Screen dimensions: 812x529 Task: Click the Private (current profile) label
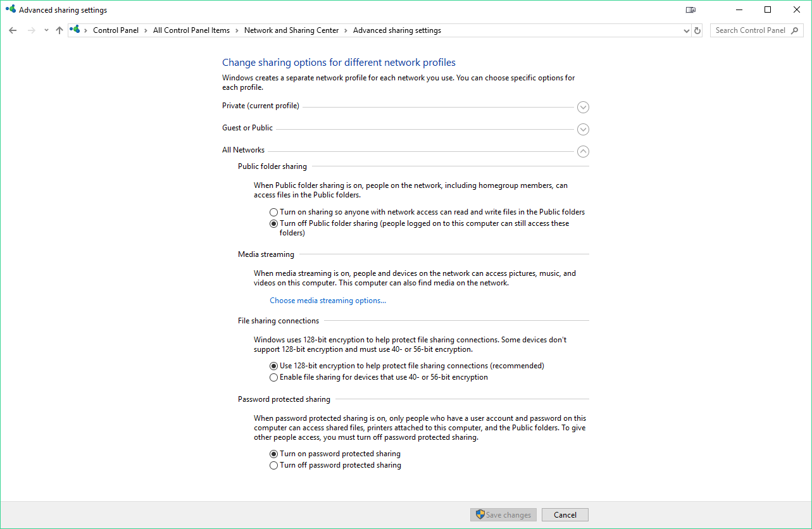pos(261,106)
